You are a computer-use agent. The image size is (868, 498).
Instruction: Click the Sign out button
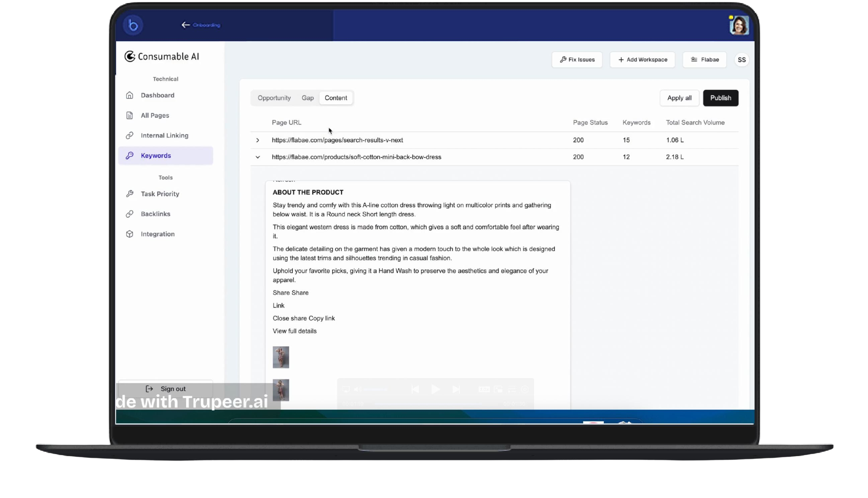pos(165,389)
